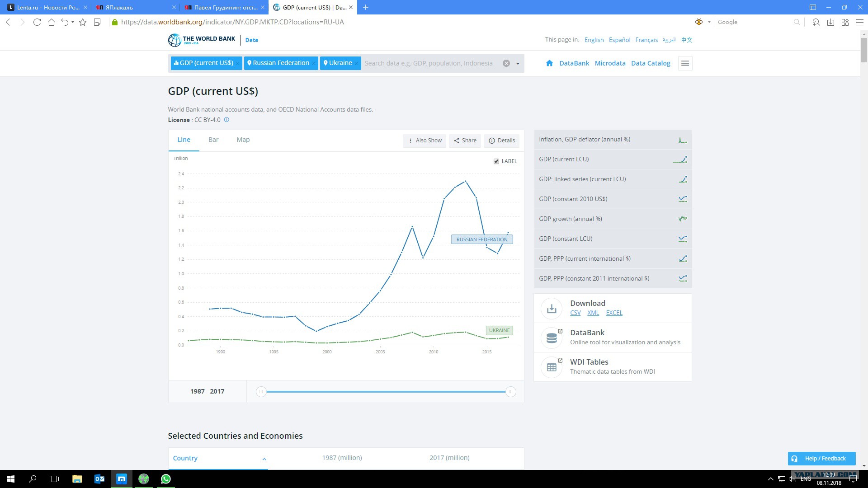
Task: Click the Download icon
Action: (x=552, y=309)
